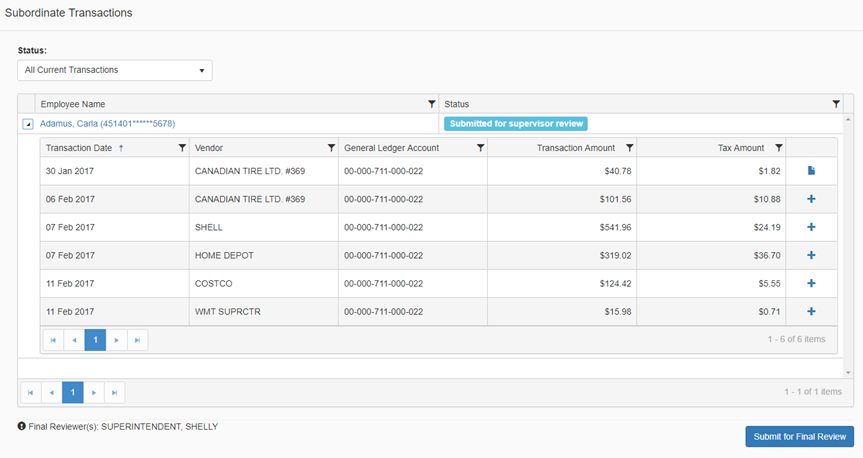
Task: Go to last page in outer pager
Action: tap(114, 392)
